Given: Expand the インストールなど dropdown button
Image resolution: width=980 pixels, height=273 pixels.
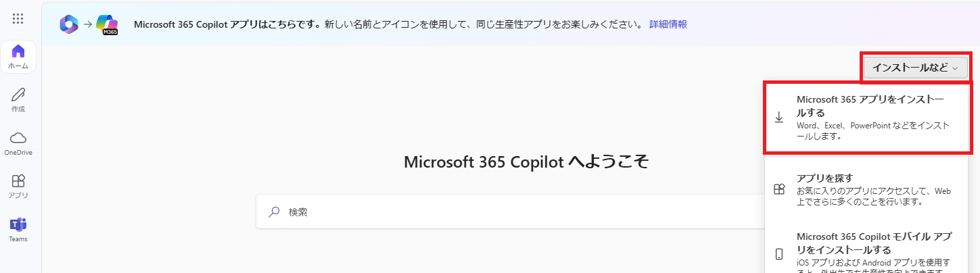Looking at the screenshot, I should click(x=915, y=68).
